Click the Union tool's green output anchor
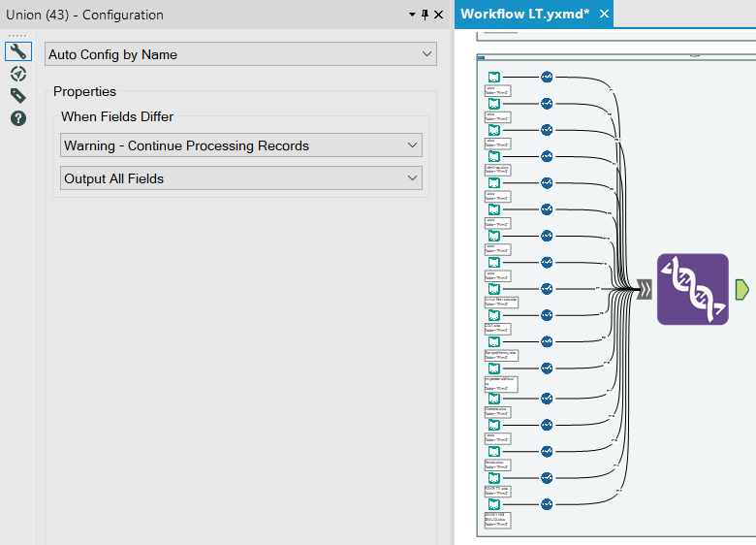Screen dimensions: 756x545 coord(742,289)
